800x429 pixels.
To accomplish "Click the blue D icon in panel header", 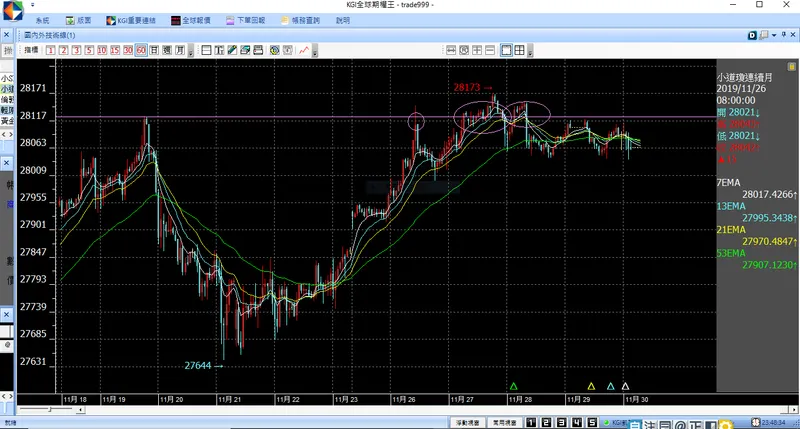I will point(752,35).
